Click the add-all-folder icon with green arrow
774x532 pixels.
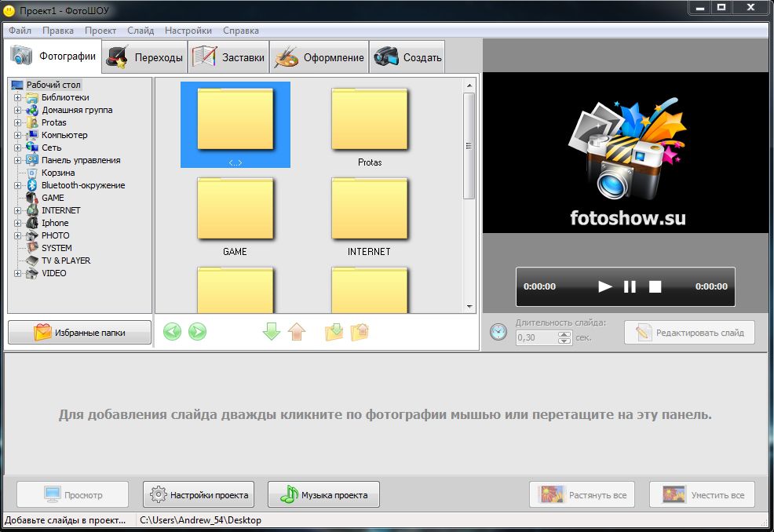pyautogui.click(x=334, y=332)
